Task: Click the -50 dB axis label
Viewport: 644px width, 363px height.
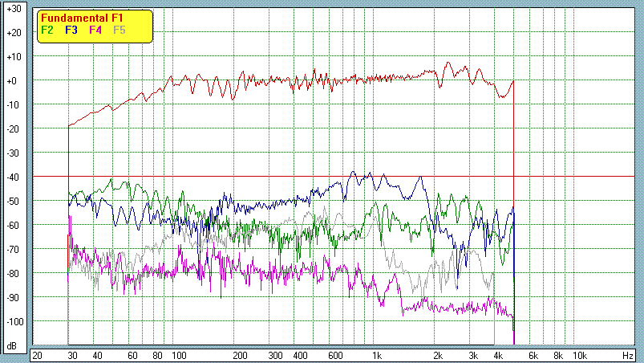Action: 13,202
